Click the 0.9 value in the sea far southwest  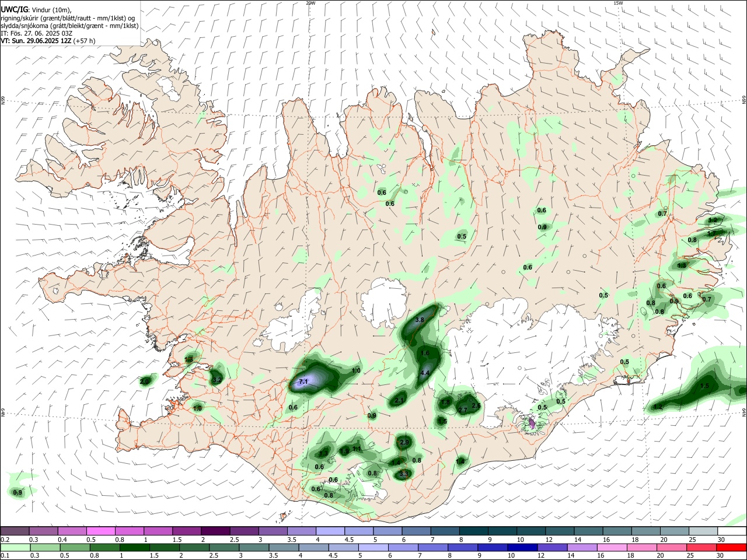coord(18,492)
